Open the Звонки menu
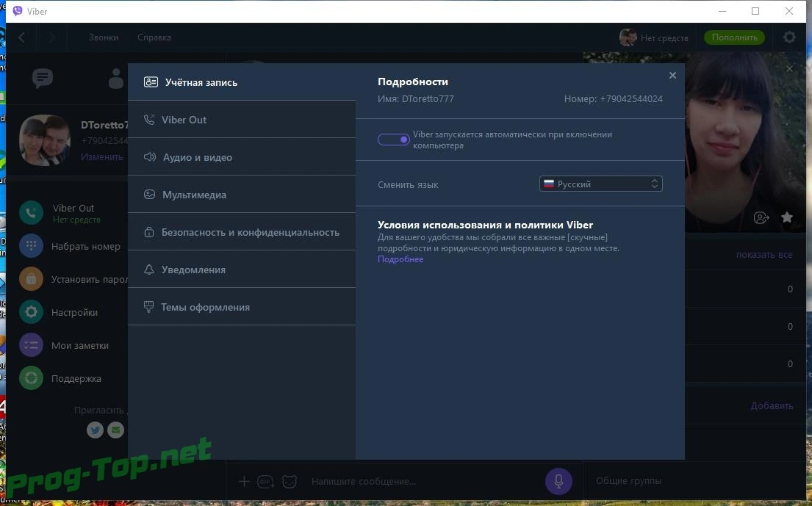Screen dimensions: 812x506 (x=103, y=37)
